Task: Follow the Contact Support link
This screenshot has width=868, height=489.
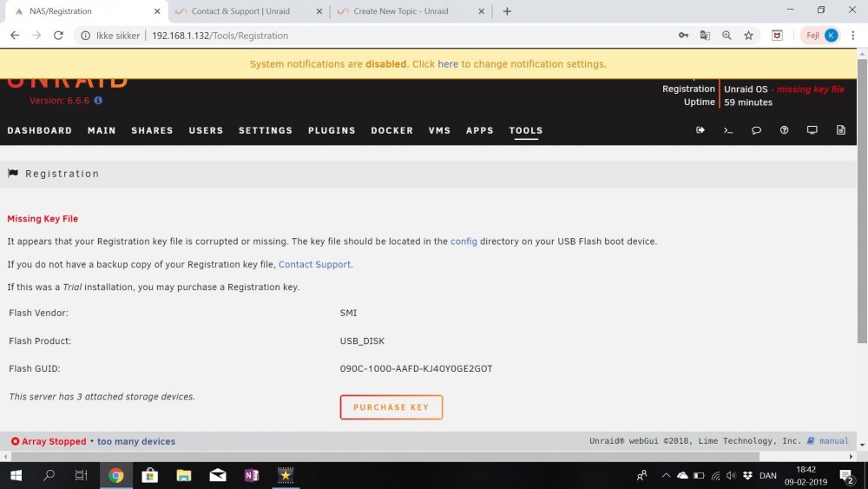Action: point(314,264)
